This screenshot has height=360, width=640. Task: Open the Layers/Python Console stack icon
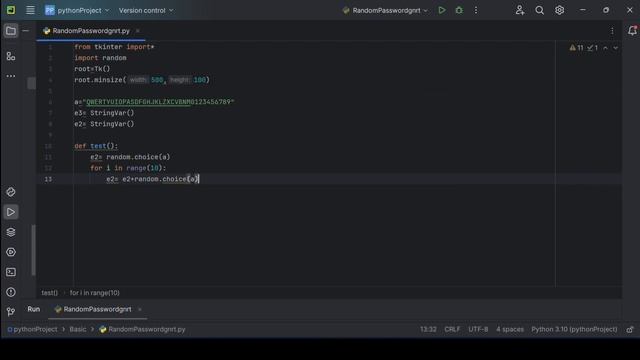tap(11, 232)
